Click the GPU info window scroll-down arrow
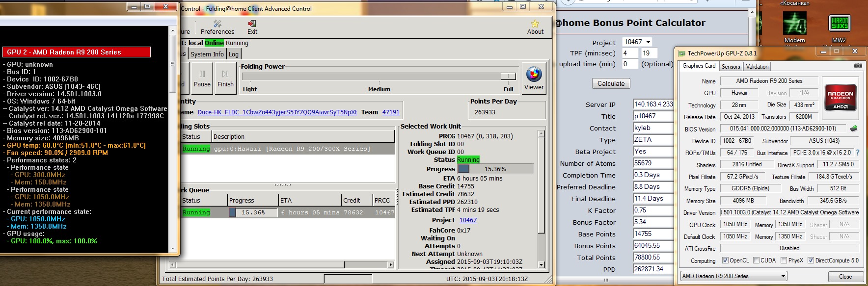The width and height of the screenshot is (868, 286). coord(173,249)
